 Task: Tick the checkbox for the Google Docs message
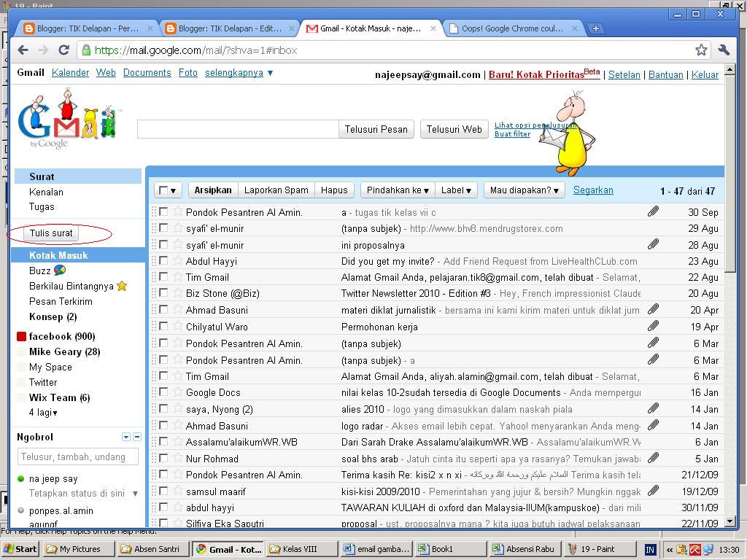[x=163, y=392]
